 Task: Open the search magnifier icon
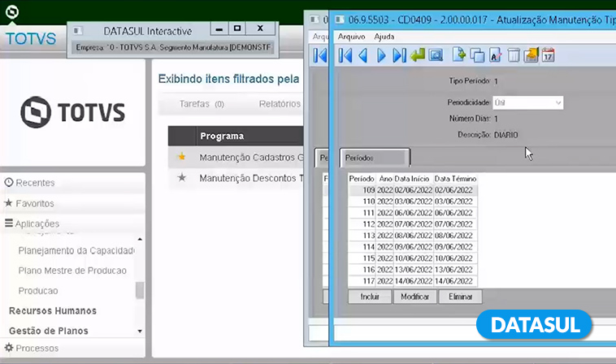point(435,55)
